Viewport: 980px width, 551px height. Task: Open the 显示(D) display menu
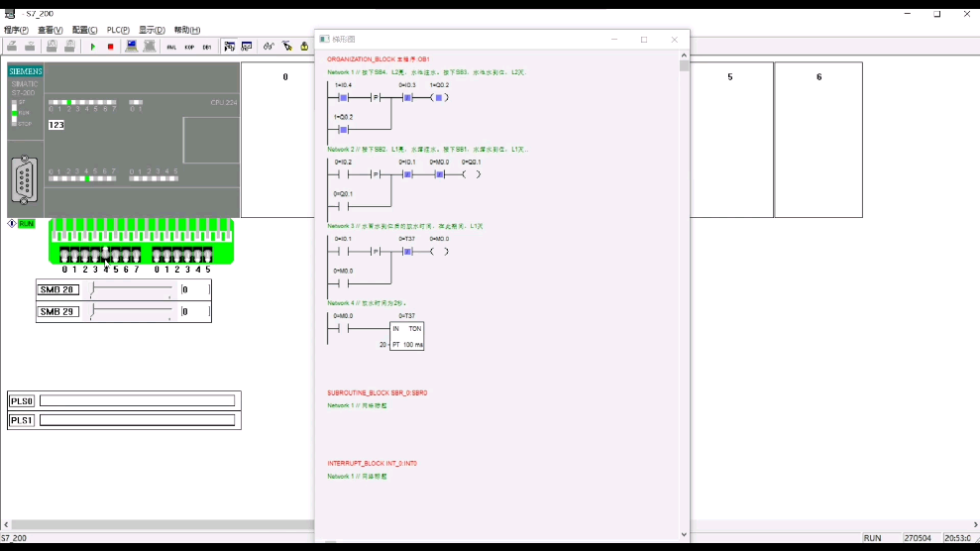[152, 31]
